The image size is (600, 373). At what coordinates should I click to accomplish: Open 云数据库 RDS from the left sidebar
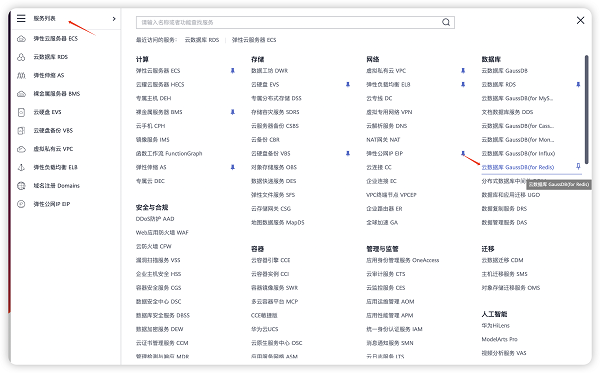[51, 57]
